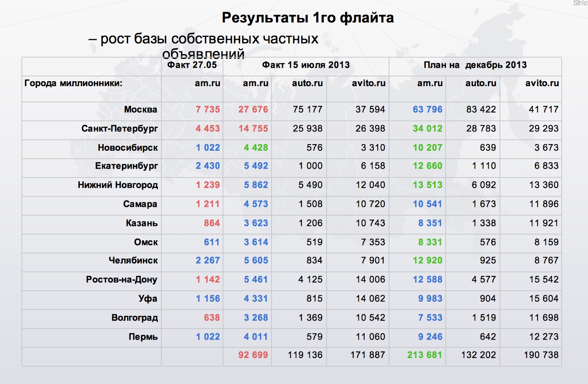The height and width of the screenshot is (384, 588).
Task: Select the "Нижний Новгород" row label
Action: [118, 185]
